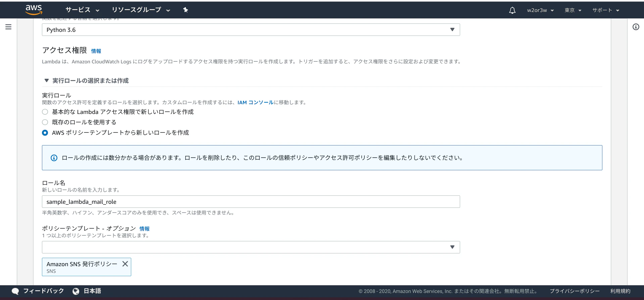
Task: Open the AWS home logo
Action: (x=34, y=10)
